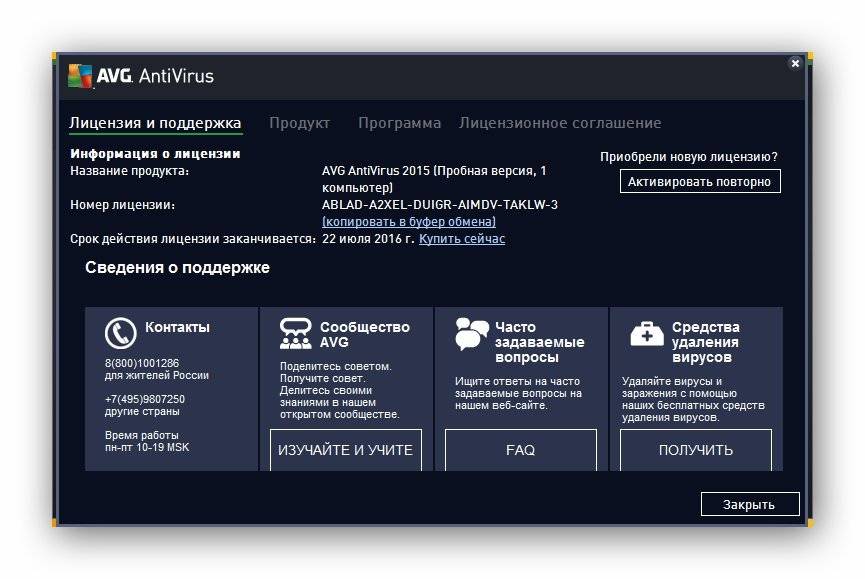
Task: Click the Средства удаления вирусов title
Action: 706,342
